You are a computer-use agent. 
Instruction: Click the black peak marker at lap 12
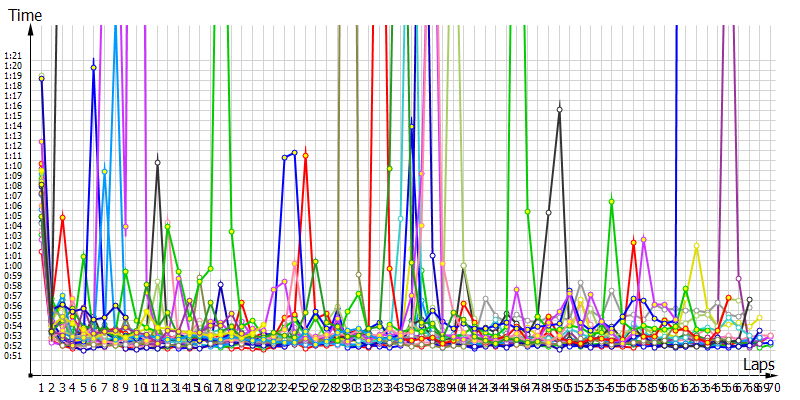click(x=157, y=162)
